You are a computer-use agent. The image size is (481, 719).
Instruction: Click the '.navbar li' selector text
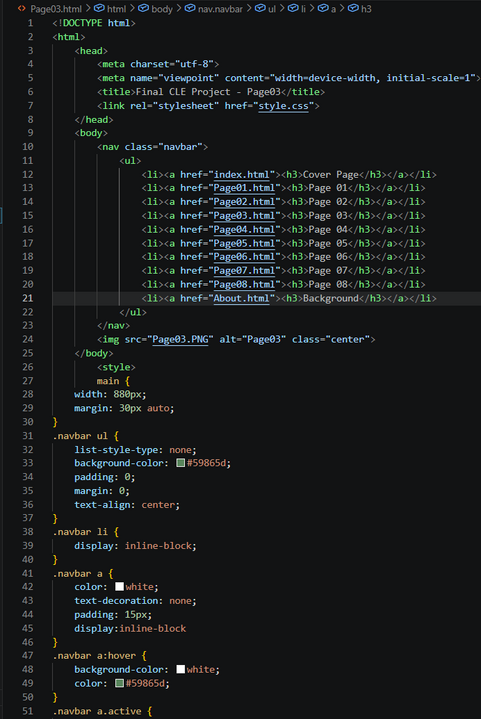click(x=80, y=532)
